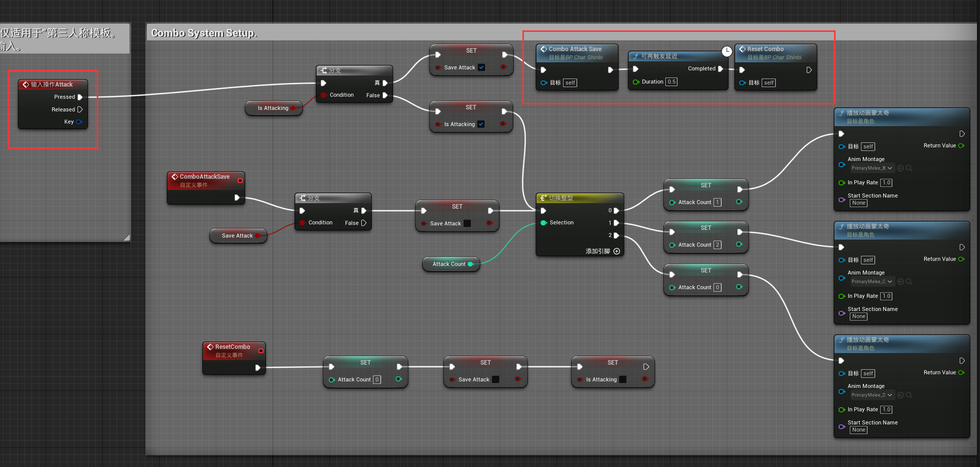The height and width of the screenshot is (467, 980).
Task: Click the Key output pin on Attack input node
Action: click(x=79, y=122)
